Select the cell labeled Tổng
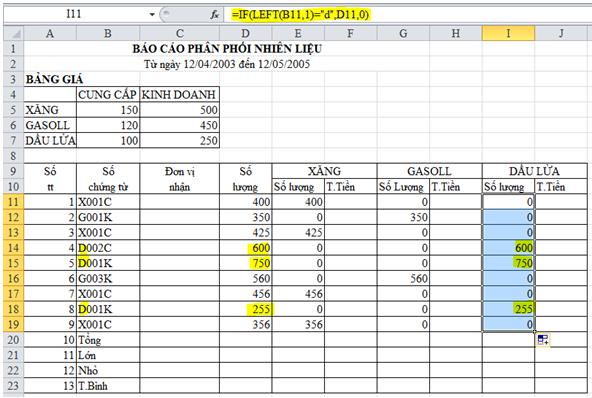 point(108,339)
